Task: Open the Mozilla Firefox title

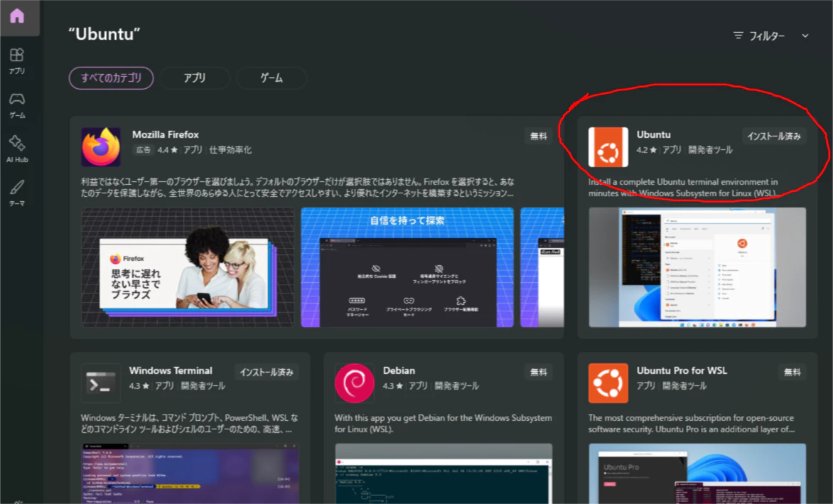Action: point(165,134)
